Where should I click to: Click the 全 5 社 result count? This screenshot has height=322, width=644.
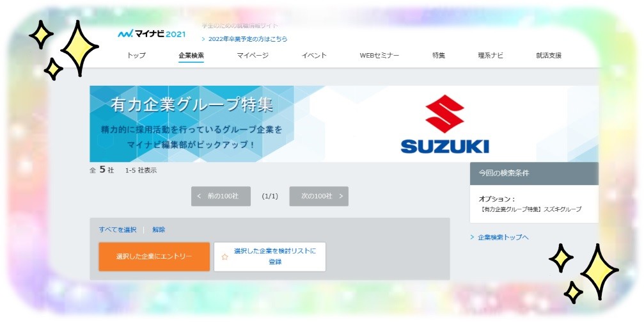[x=102, y=170]
